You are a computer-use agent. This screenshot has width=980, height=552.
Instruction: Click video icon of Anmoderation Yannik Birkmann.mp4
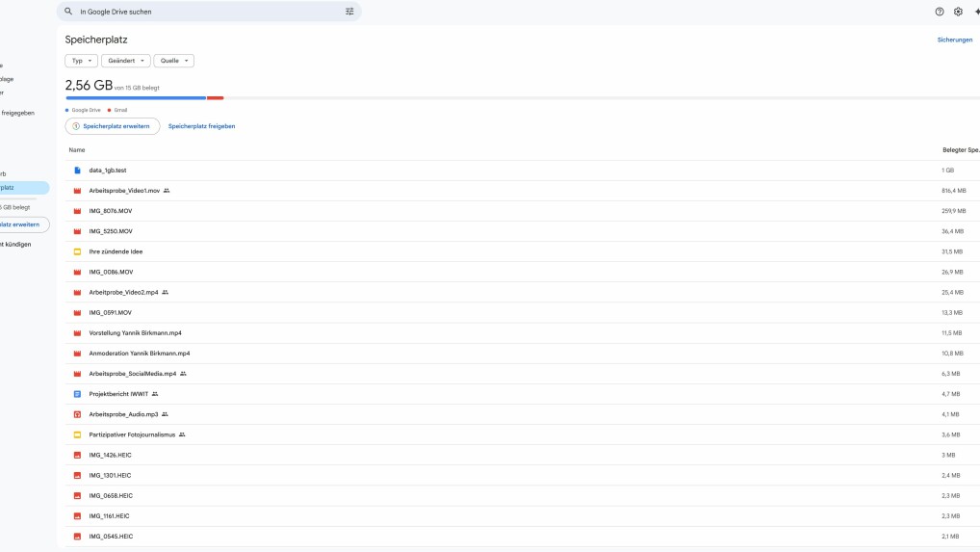pos(78,354)
